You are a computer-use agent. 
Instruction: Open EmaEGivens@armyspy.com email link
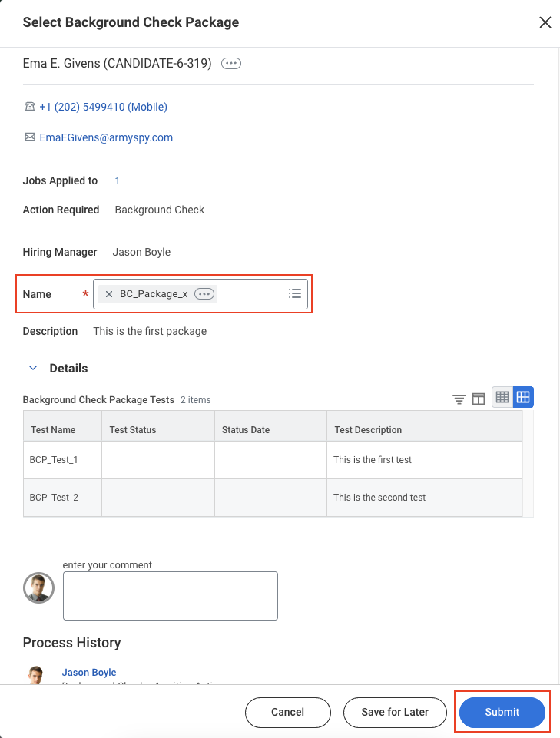[x=106, y=137]
